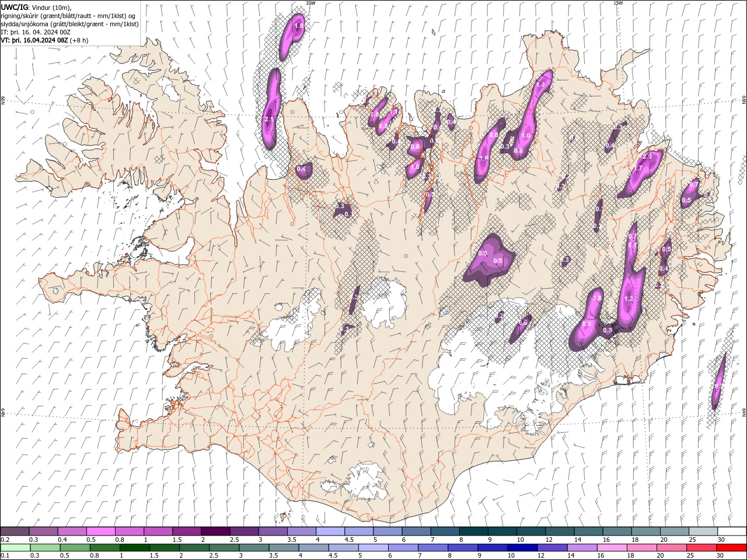The width and height of the screenshot is (747, 560).
Task: Click the narrow snow band off the southeast coast
Action: point(718,381)
